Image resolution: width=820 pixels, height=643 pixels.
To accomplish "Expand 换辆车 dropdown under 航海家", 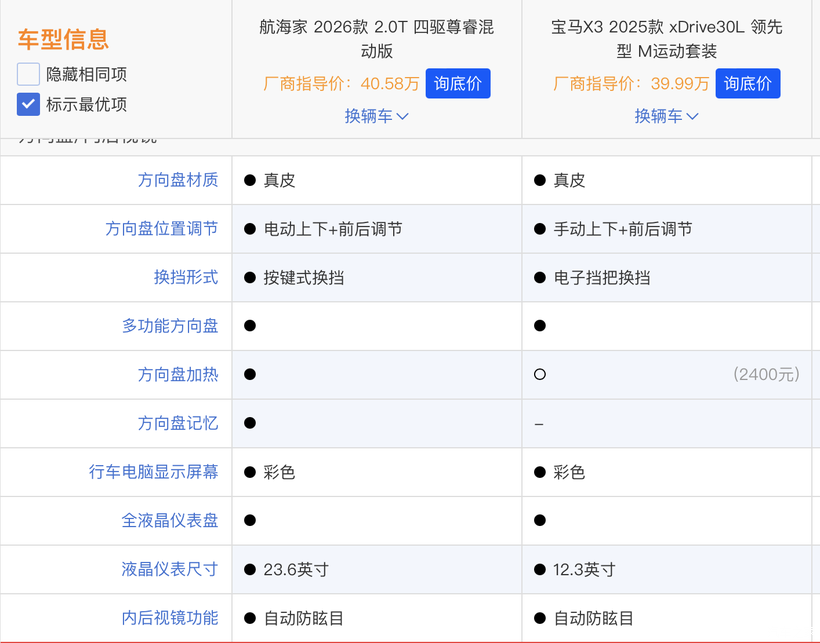I will click(x=376, y=116).
